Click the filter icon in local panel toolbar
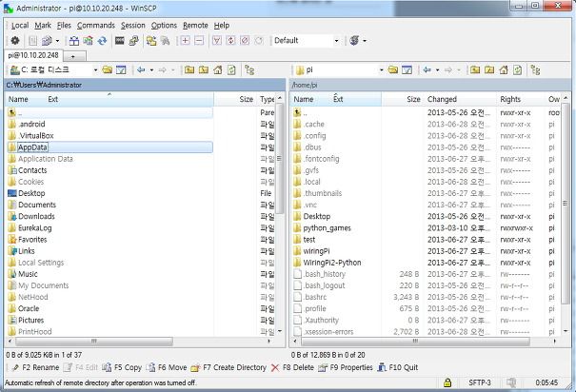The image size is (576, 392). pos(121,69)
